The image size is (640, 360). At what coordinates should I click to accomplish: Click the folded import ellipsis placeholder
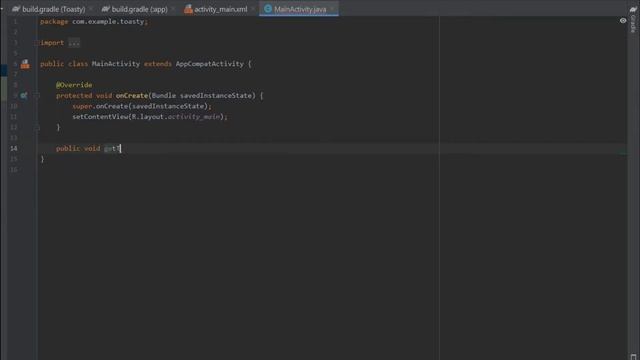pyautogui.click(x=74, y=43)
